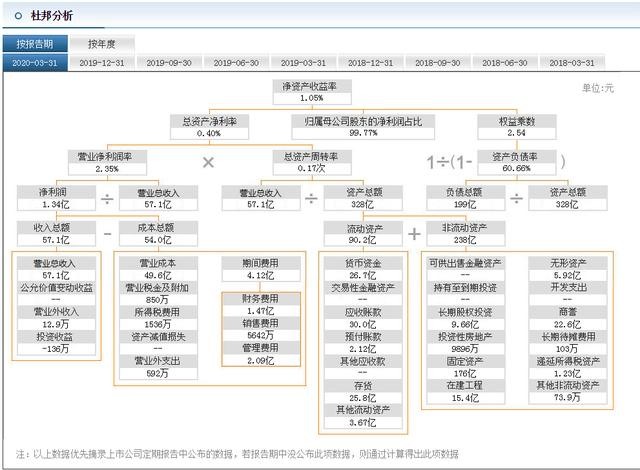Click the 资产负债率 node
Image resolution: width=640 pixels, height=470 pixels.
[x=517, y=162]
